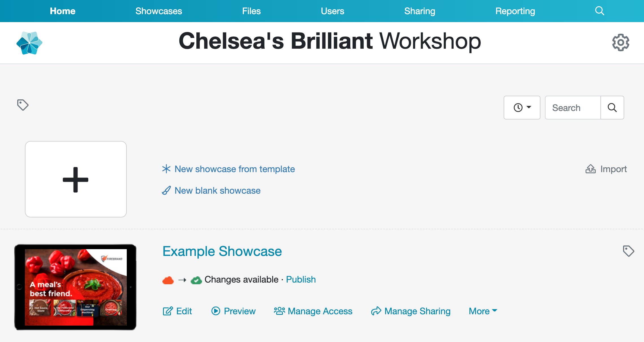Click the tag icon for Example Showcase
This screenshot has height=342, width=644.
(628, 251)
